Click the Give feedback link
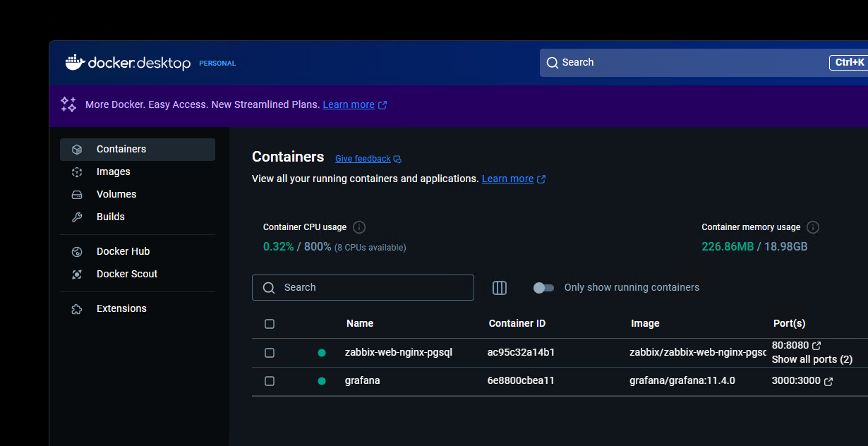Viewport: 868px width, 446px height. pos(363,159)
